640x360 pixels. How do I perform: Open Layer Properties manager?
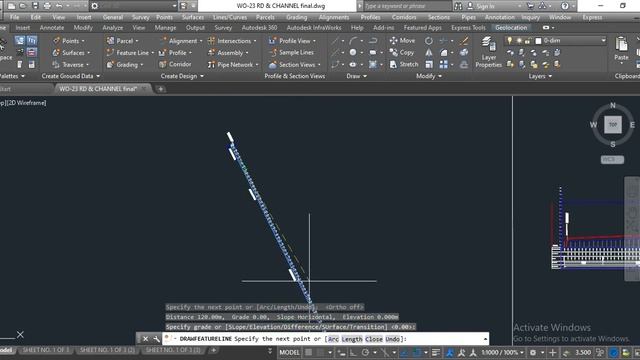(x=488, y=51)
